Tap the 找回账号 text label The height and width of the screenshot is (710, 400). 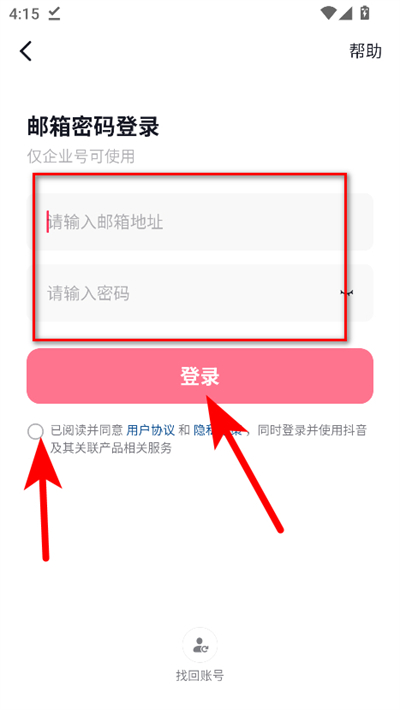[200, 676]
